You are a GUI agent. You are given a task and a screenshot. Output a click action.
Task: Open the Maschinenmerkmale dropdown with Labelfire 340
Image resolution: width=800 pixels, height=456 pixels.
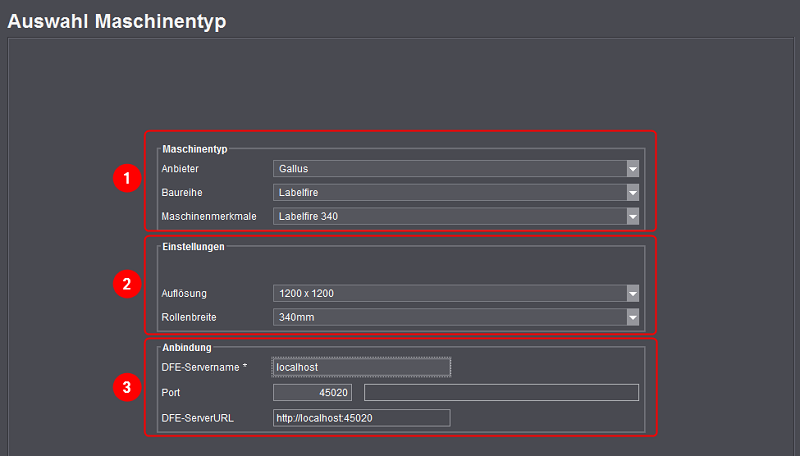coord(456,216)
